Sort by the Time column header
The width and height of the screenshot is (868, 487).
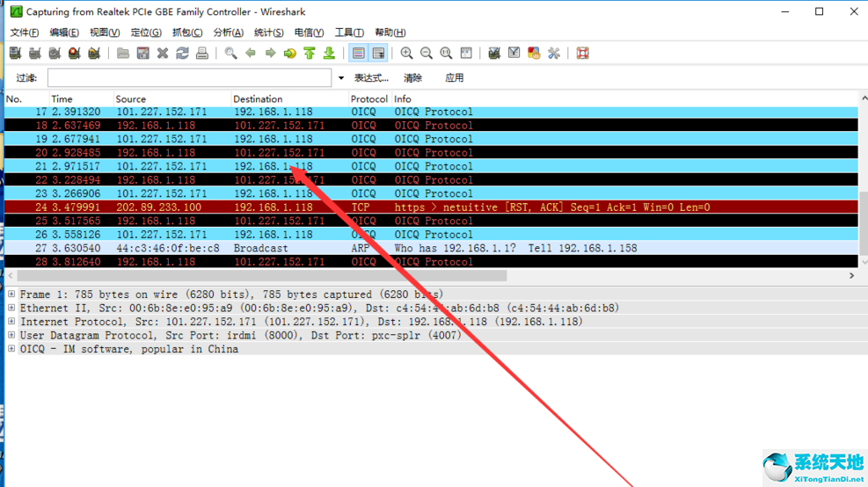tap(81, 99)
